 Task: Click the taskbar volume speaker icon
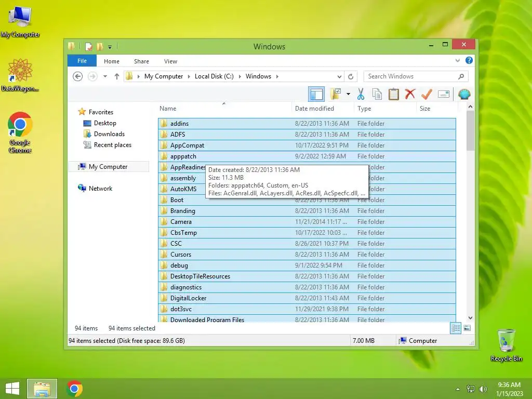coord(483,389)
